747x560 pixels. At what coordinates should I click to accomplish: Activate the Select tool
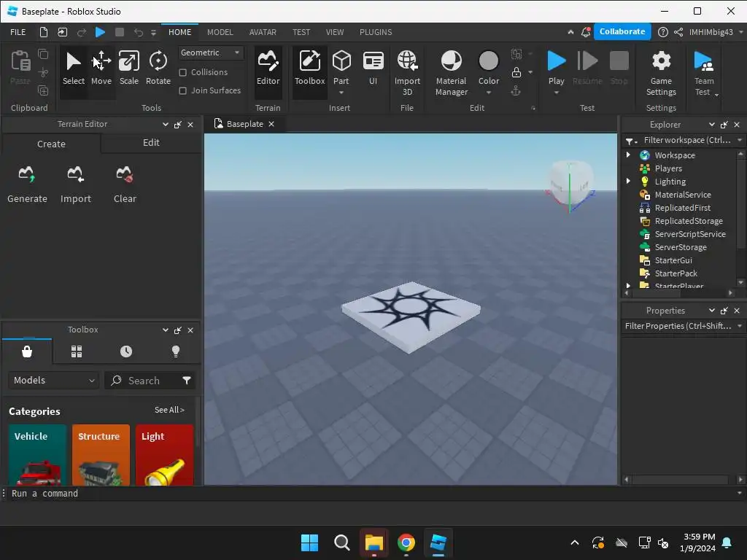(74, 69)
